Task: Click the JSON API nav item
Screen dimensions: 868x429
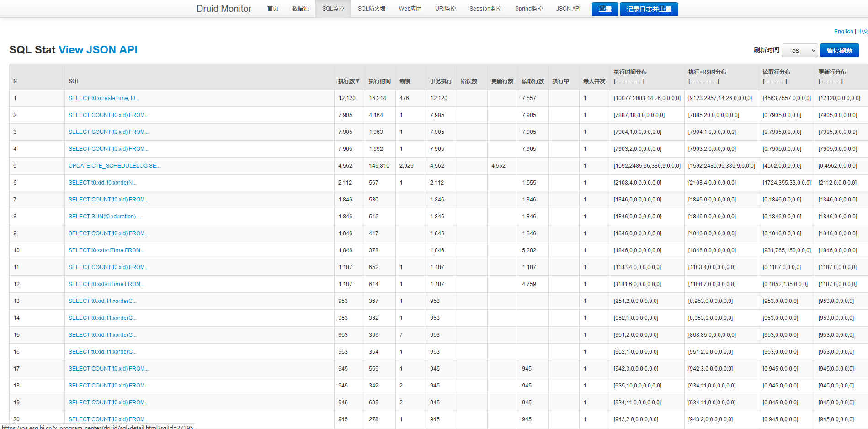Action: point(568,9)
